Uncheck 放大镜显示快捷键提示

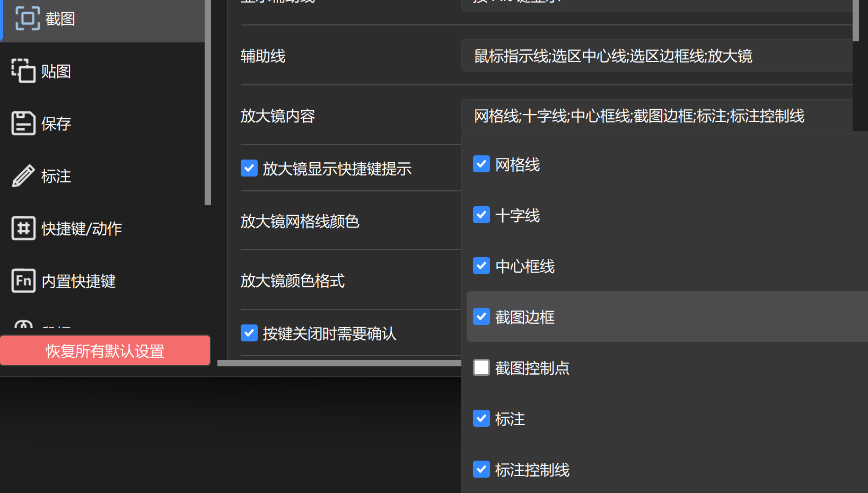pos(249,168)
